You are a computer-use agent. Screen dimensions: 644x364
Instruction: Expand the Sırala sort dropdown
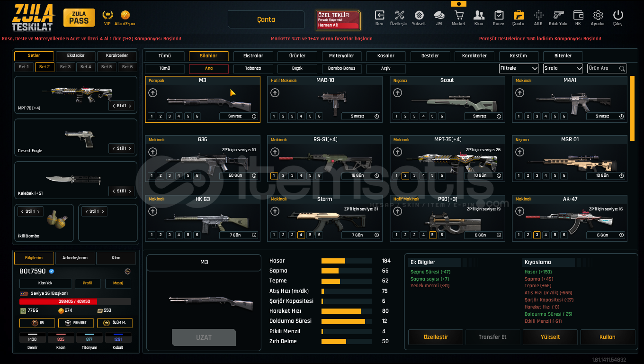click(x=563, y=68)
